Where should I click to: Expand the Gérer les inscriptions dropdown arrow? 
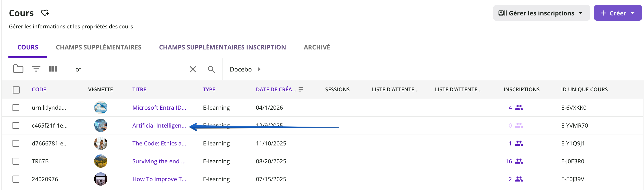point(581,13)
